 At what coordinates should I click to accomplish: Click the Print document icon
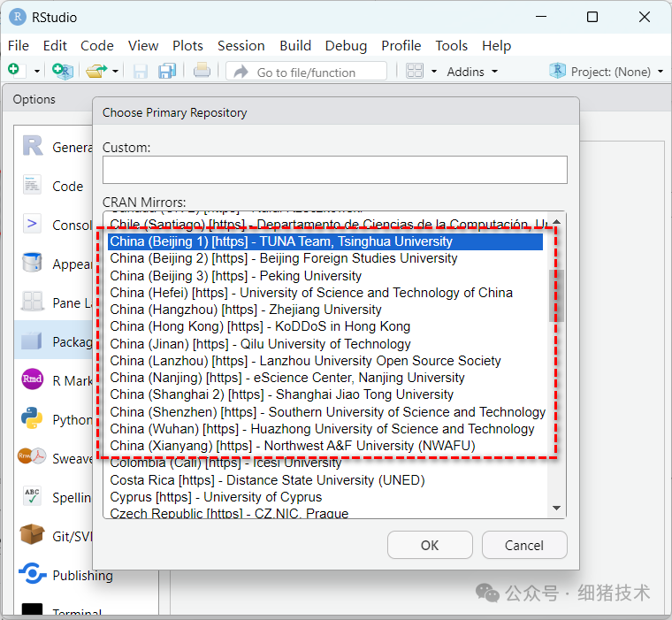pyautogui.click(x=202, y=70)
